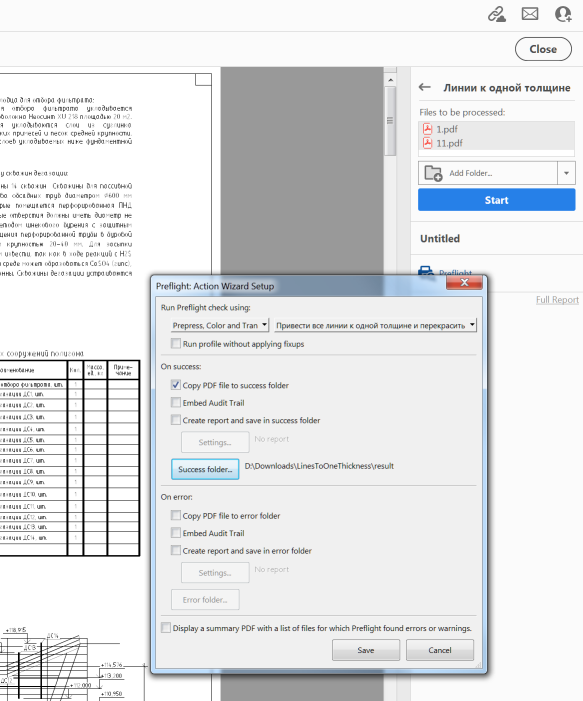
Task: Click Save in the Preflight dialog
Action: coord(366,650)
